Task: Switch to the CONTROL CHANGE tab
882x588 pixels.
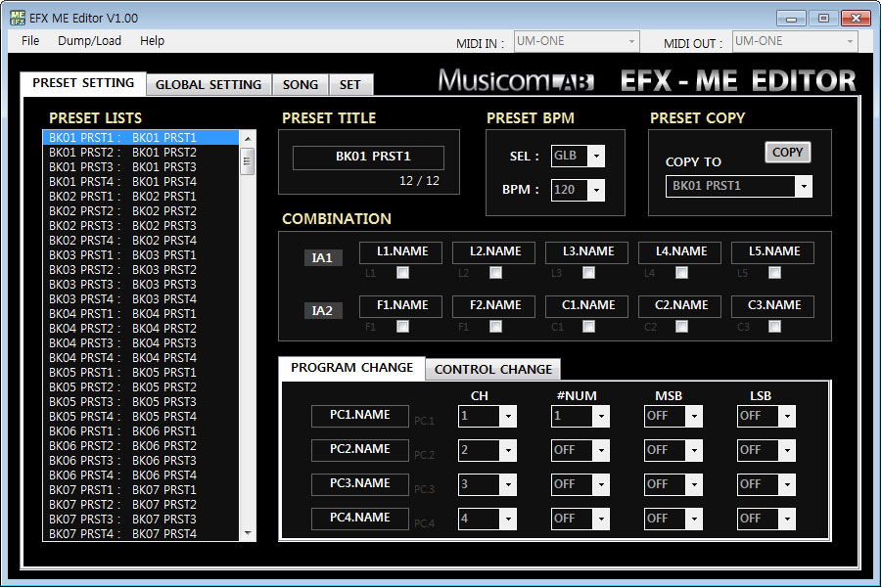Action: pos(492,369)
